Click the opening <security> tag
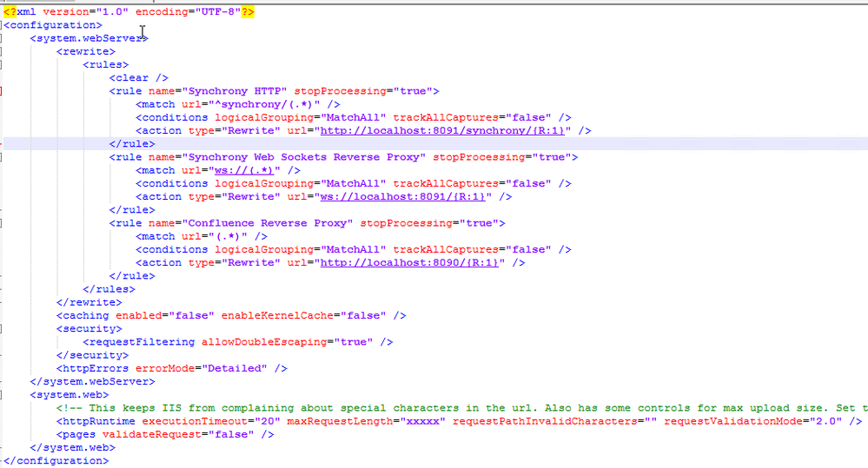The height and width of the screenshot is (468, 868). [89, 328]
